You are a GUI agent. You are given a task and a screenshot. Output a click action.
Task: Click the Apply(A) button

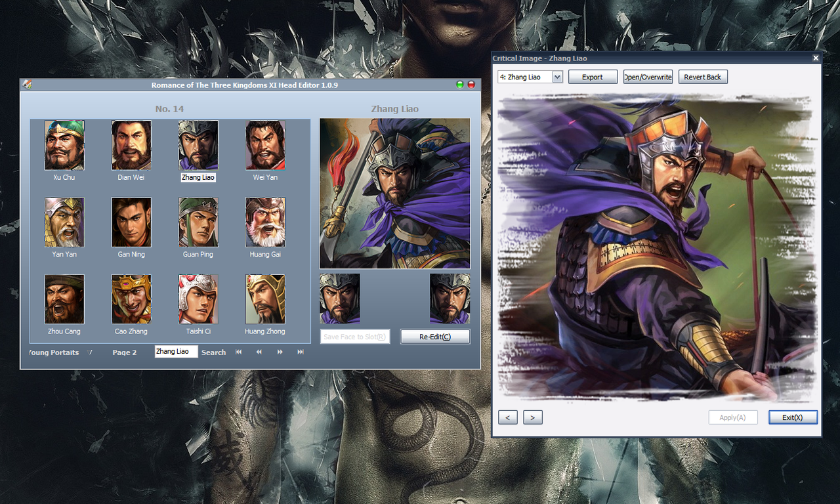coord(733,417)
